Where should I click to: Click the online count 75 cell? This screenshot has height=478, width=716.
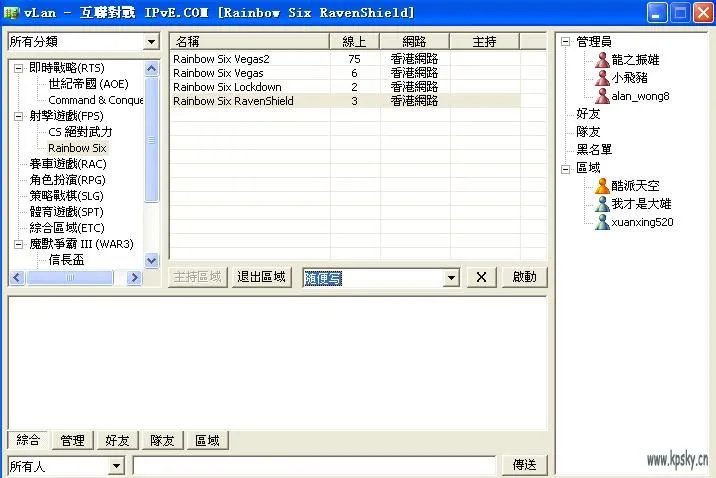[x=354, y=59]
